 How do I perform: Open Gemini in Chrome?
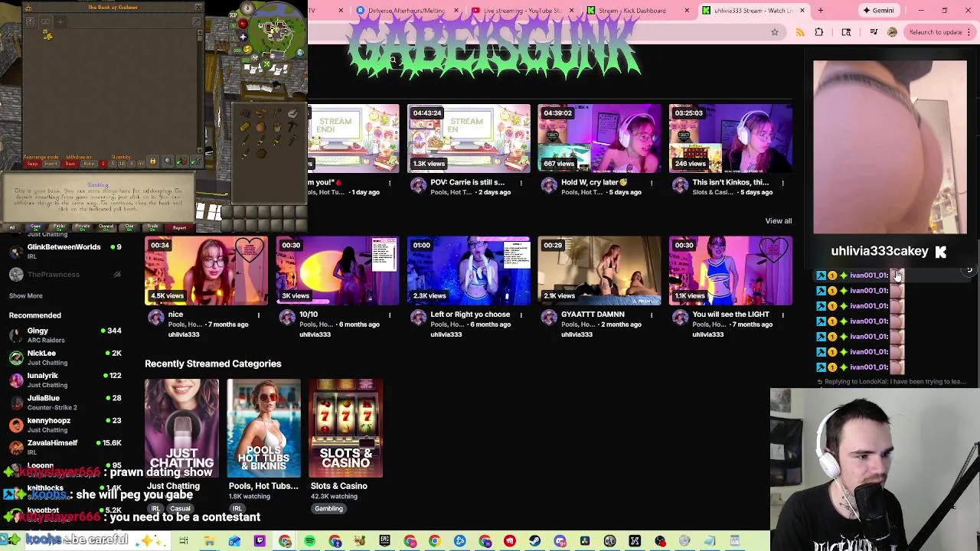pos(877,11)
